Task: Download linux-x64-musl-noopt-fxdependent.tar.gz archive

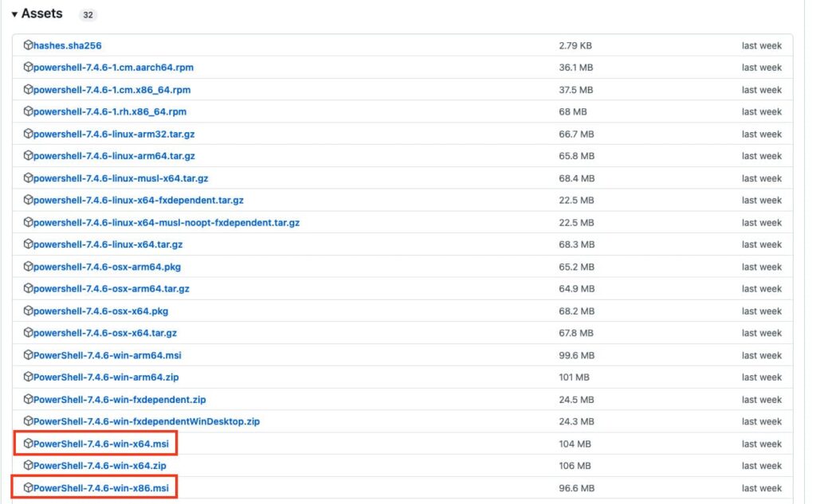Action: coord(167,223)
